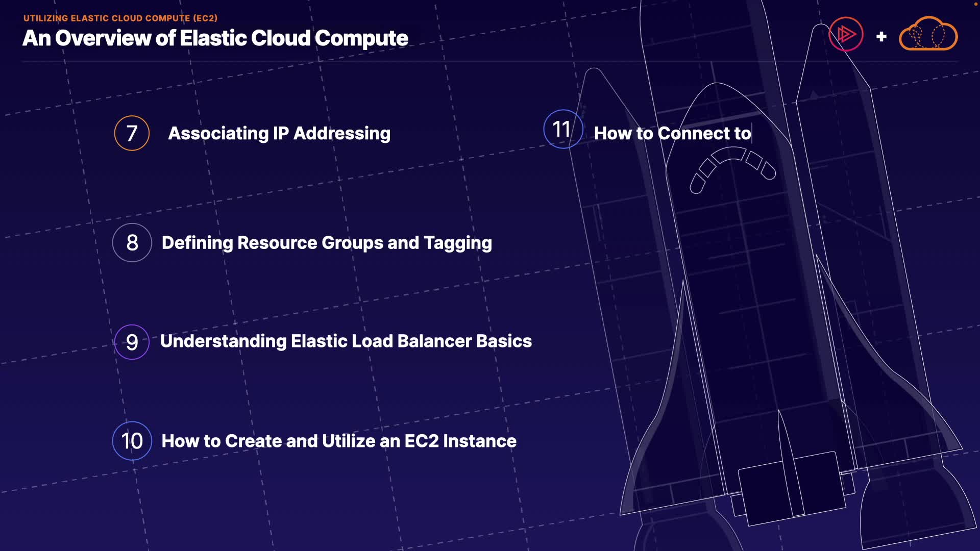Click the An Overview of Elastic Cloud Compute title
The image size is (980, 551).
pos(215,38)
